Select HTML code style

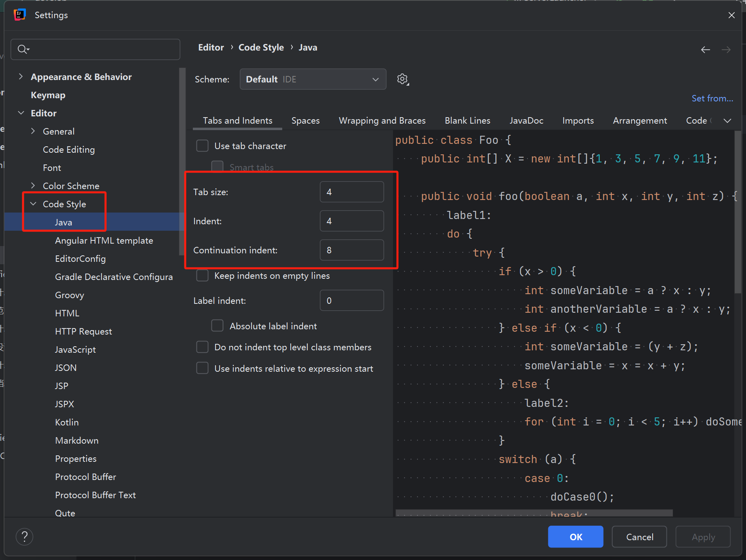[67, 313]
